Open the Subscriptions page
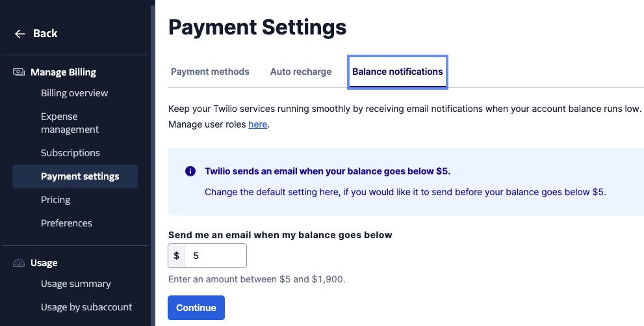 click(70, 153)
